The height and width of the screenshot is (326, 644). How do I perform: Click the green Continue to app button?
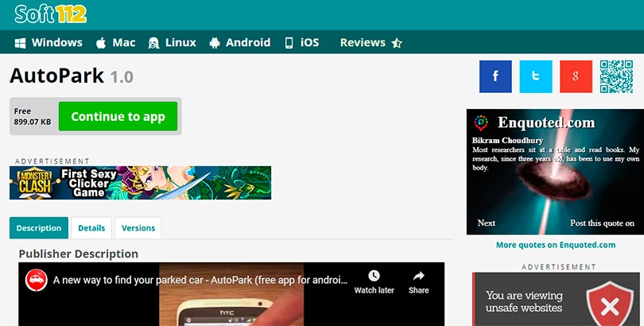(x=118, y=117)
